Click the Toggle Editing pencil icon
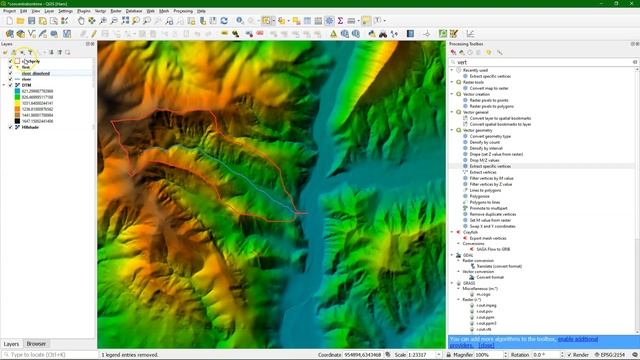This screenshot has height=360, width=640. coord(94,34)
